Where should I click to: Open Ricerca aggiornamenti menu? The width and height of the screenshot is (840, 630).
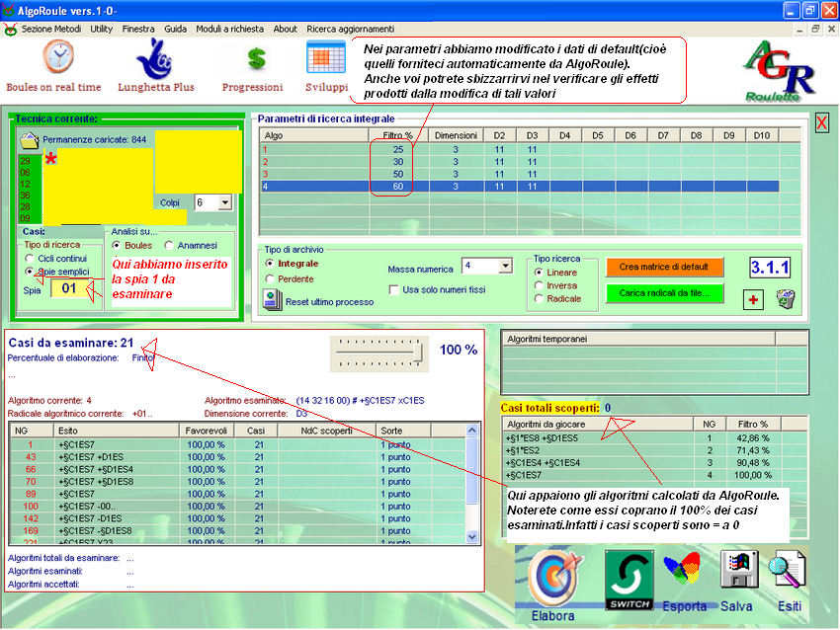(351, 29)
